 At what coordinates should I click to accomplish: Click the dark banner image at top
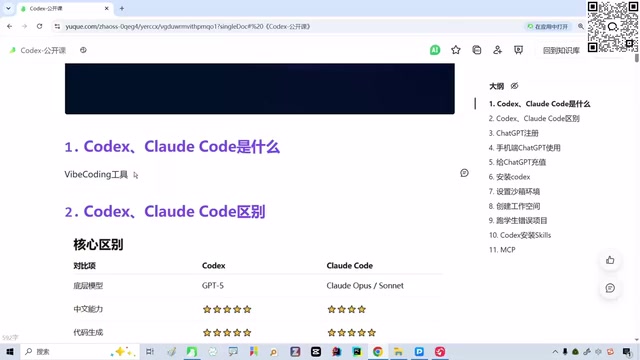pos(260,89)
